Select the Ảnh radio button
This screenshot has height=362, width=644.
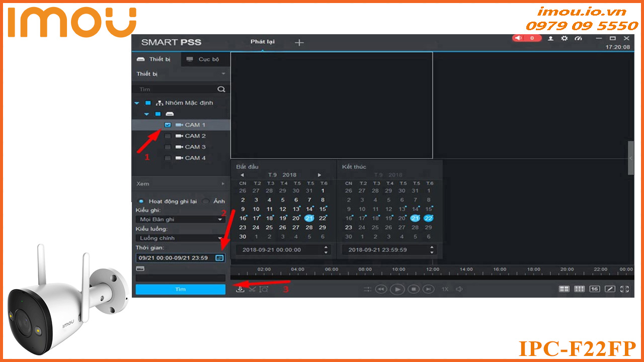coord(206,201)
